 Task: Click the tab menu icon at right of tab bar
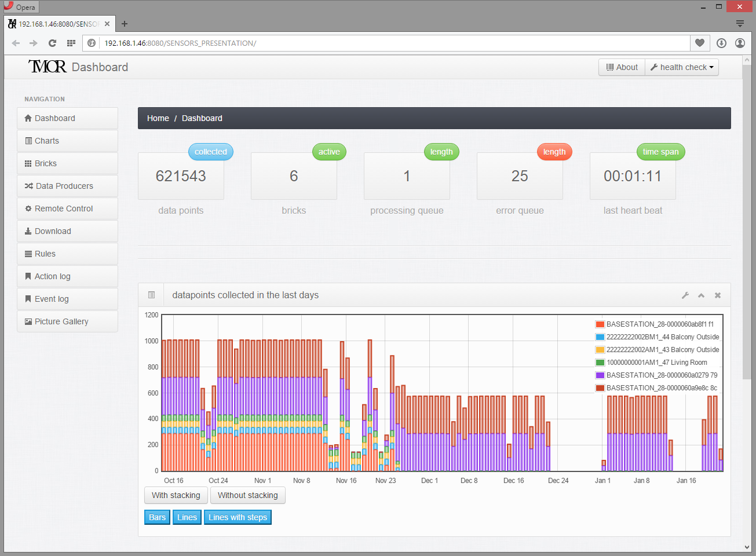(740, 24)
